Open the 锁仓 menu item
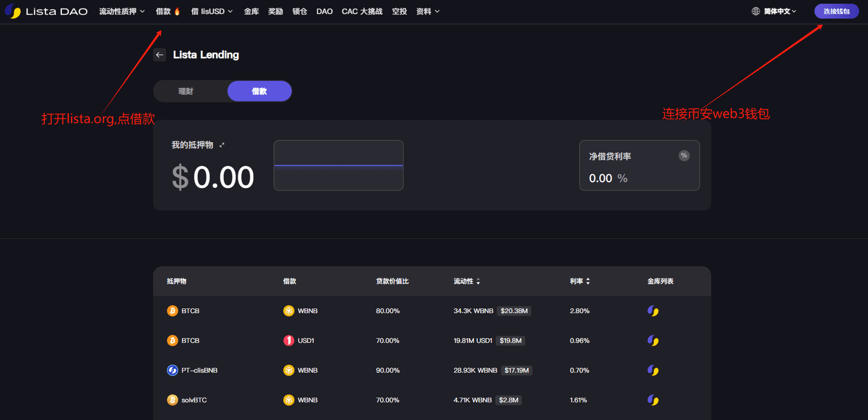 [299, 11]
